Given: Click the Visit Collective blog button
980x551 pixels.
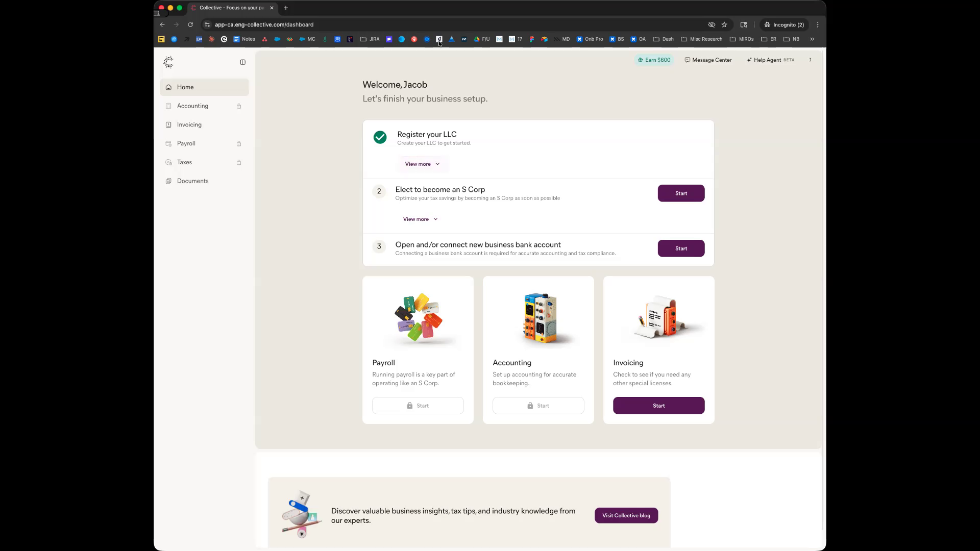Looking at the screenshot, I should [626, 515].
